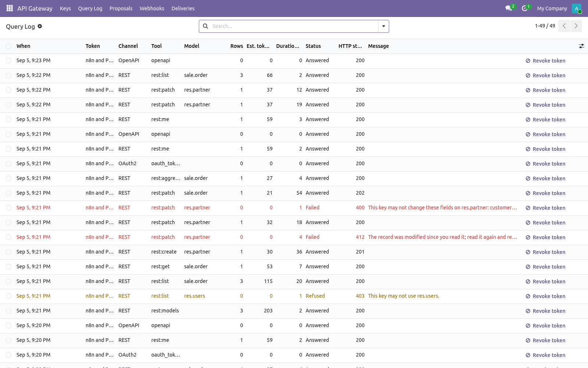Open the activities clock icon
The width and height of the screenshot is (588, 368).
click(525, 8)
